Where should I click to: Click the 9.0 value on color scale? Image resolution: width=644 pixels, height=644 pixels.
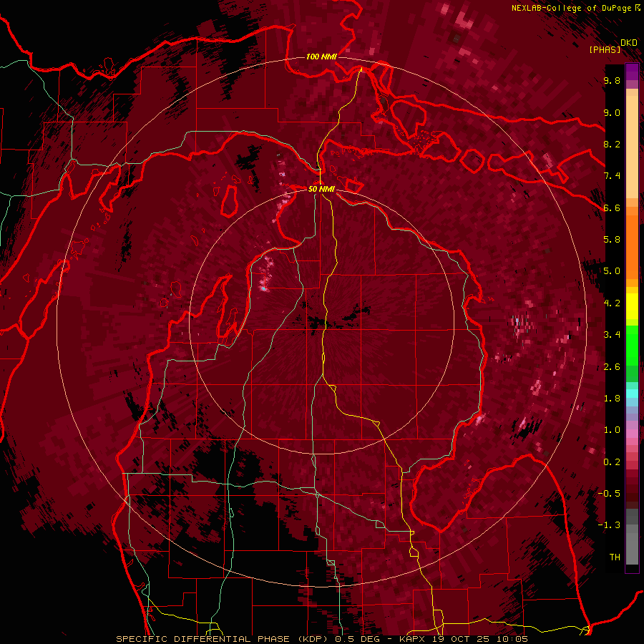pos(612,112)
